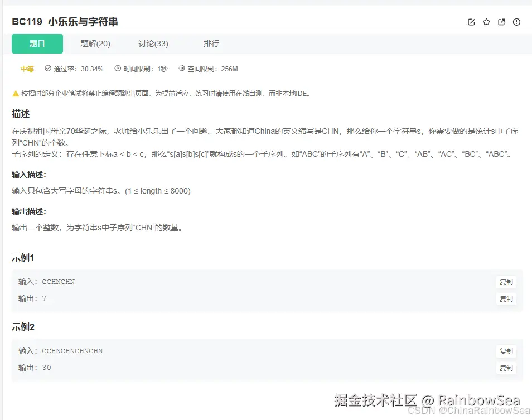Open the 讨论(33) tab

point(153,44)
